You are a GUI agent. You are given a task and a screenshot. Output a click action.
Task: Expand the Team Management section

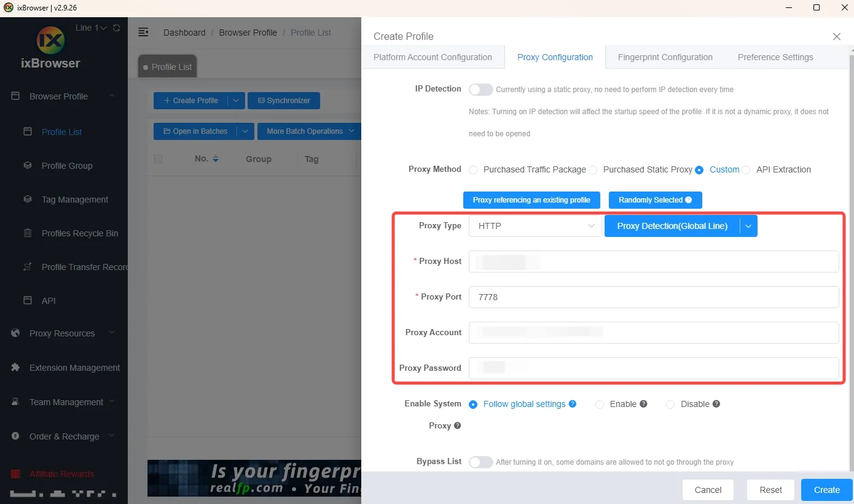(x=112, y=401)
